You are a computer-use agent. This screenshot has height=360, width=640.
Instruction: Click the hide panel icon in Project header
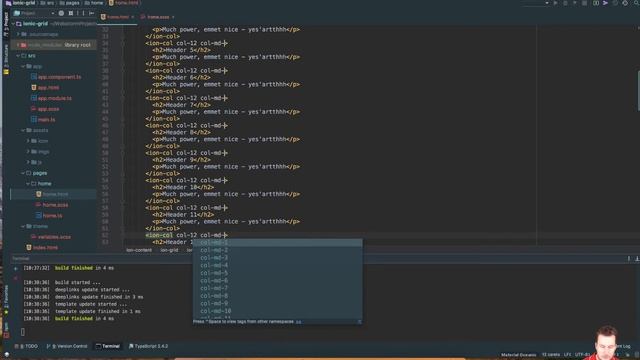point(91,13)
